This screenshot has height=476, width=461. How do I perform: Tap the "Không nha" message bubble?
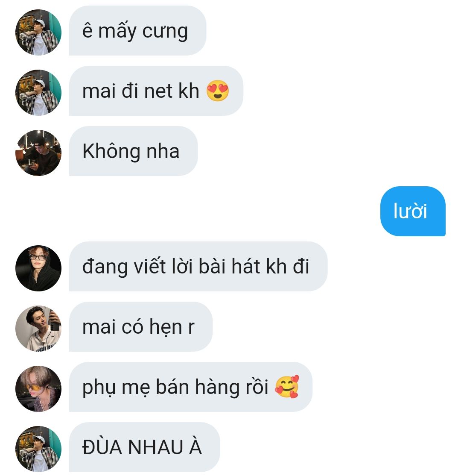[x=134, y=151]
